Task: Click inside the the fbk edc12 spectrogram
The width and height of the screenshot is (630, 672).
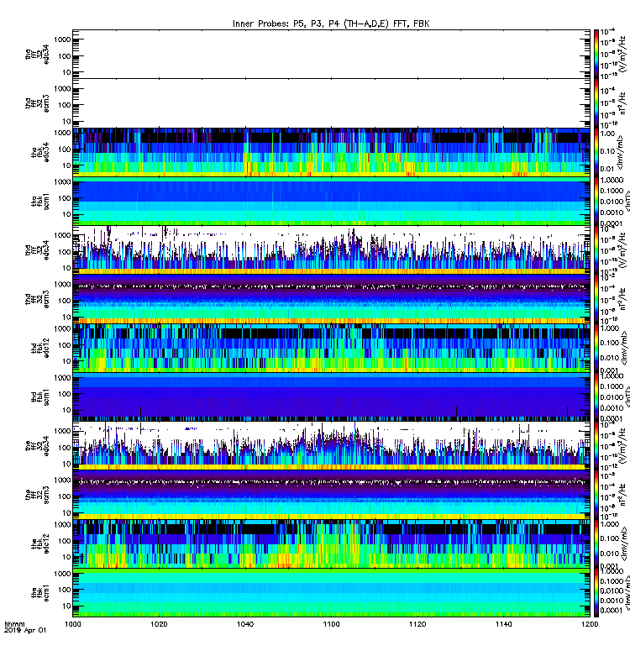Action: point(331,543)
